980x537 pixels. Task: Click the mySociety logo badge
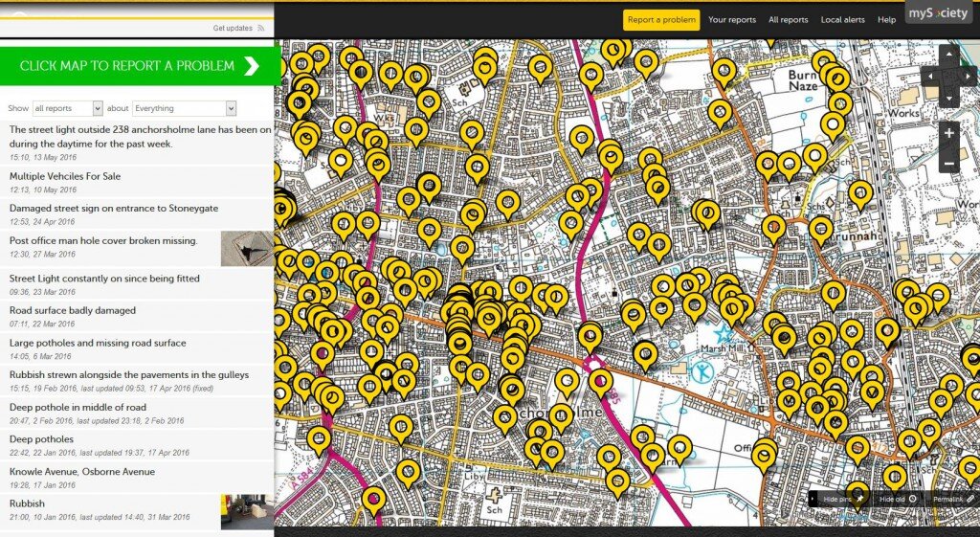click(x=939, y=13)
